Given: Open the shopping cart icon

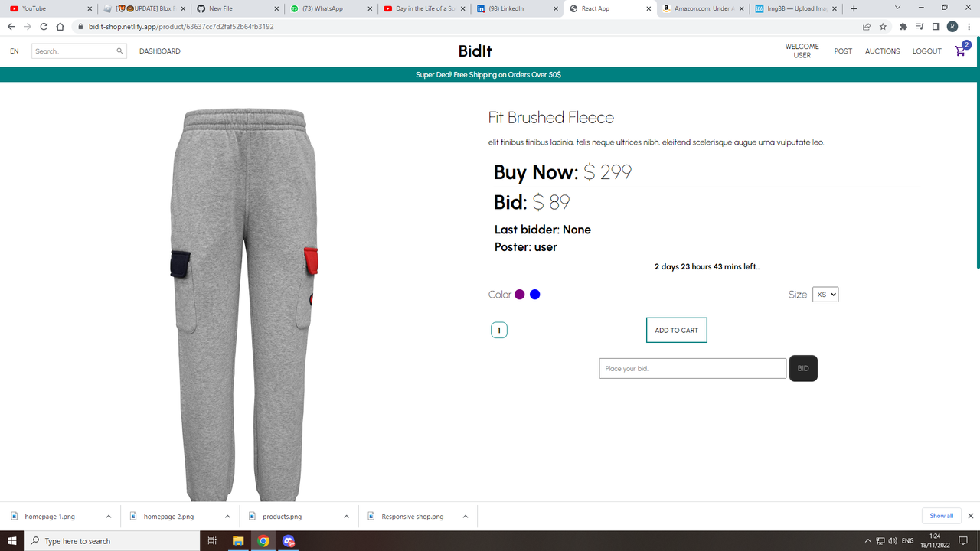Looking at the screenshot, I should 960,51.
